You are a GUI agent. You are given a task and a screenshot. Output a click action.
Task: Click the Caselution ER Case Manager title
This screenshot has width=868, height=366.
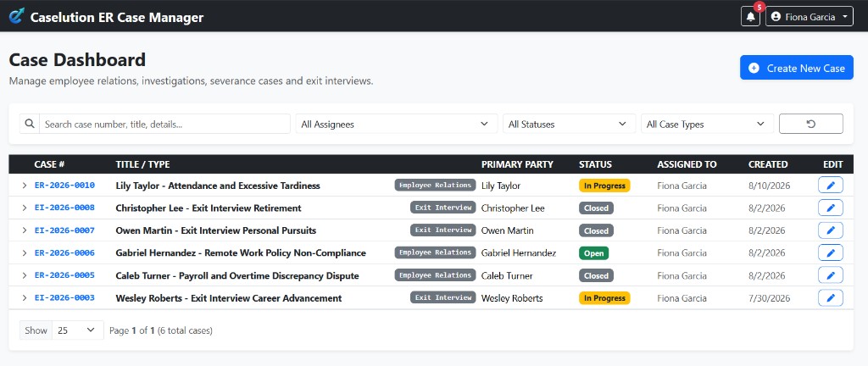point(117,17)
